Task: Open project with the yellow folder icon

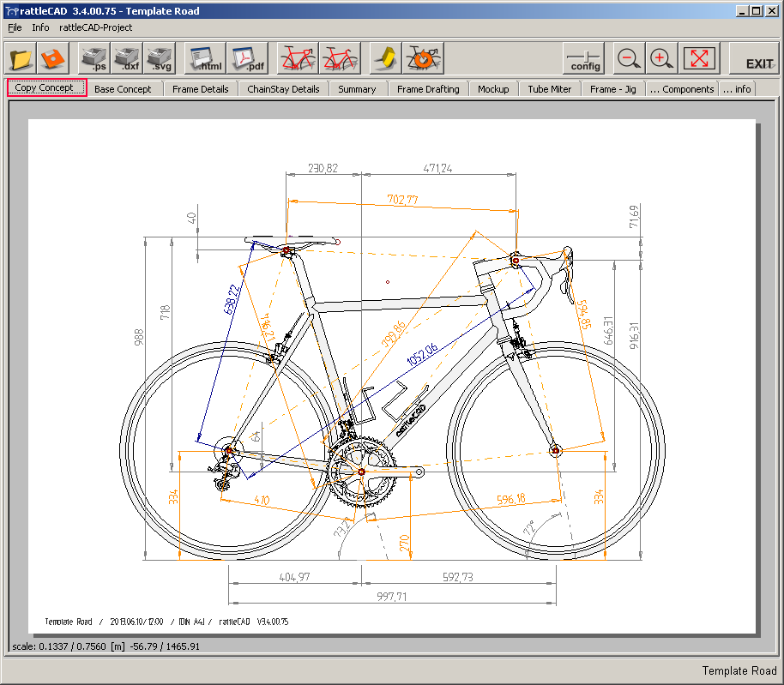Action: click(x=21, y=58)
